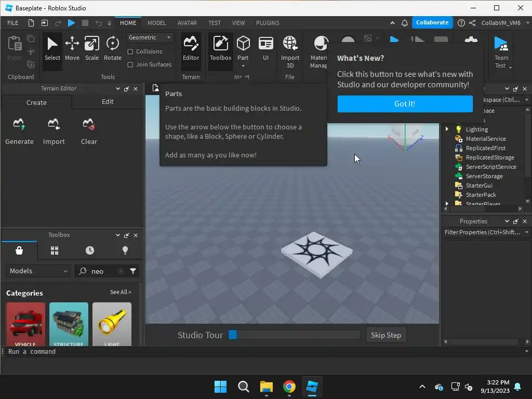
Task: Click the Import terrain icon
Action: (54, 124)
